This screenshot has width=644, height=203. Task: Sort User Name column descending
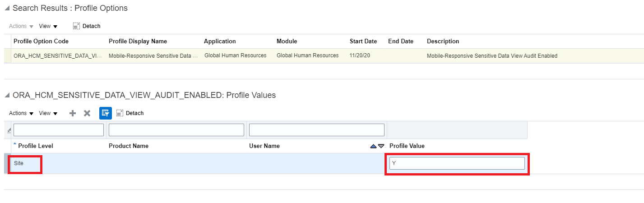(x=381, y=146)
